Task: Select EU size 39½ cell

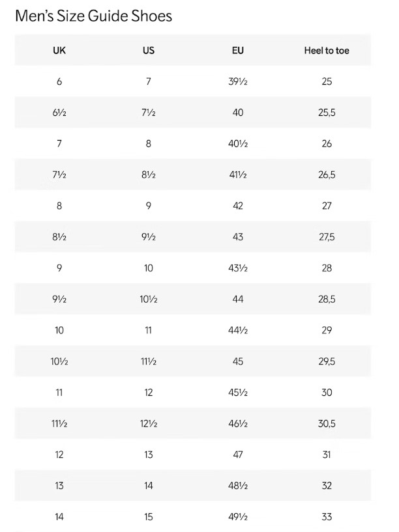Action: coord(238,81)
